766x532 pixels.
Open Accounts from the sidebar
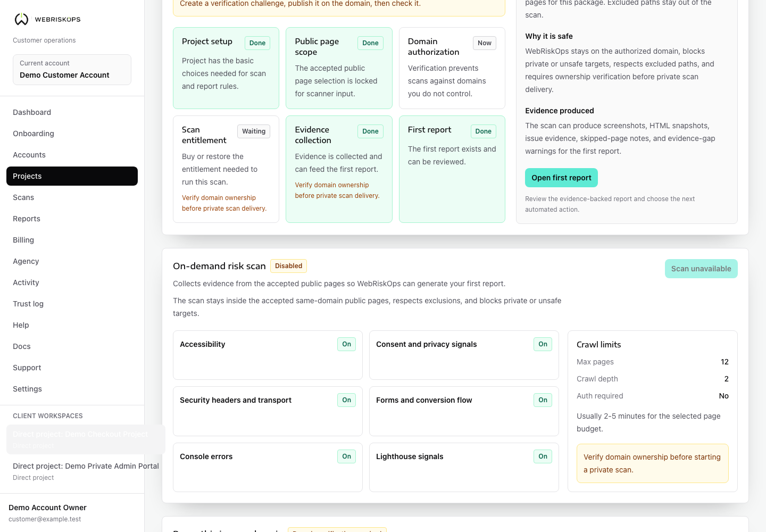click(x=72, y=155)
